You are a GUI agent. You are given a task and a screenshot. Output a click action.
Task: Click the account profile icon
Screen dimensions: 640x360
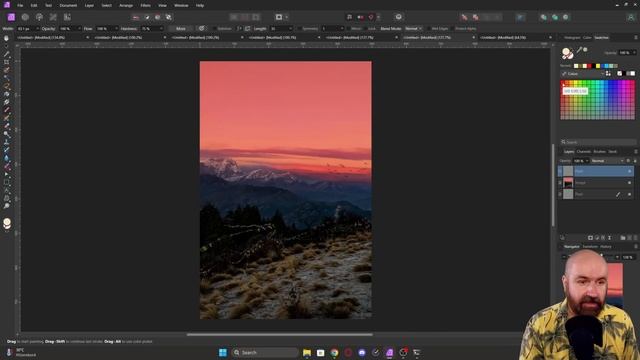click(631, 17)
